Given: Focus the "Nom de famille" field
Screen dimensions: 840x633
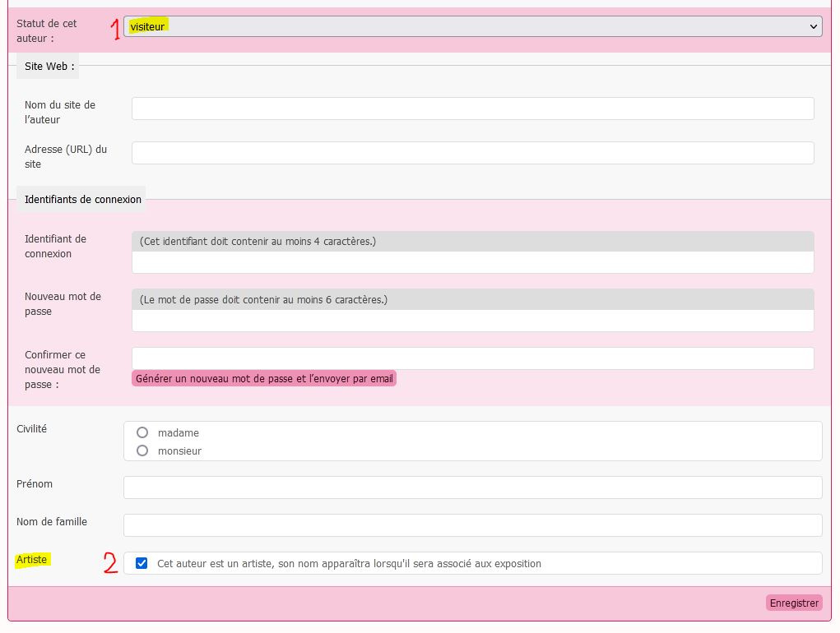Looking at the screenshot, I should tap(472, 525).
